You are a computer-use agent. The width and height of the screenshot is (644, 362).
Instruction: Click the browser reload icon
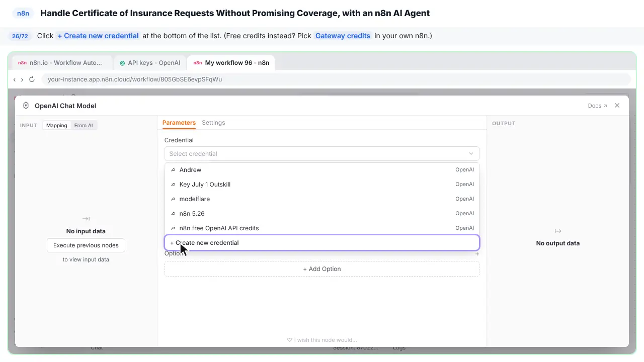(32, 79)
